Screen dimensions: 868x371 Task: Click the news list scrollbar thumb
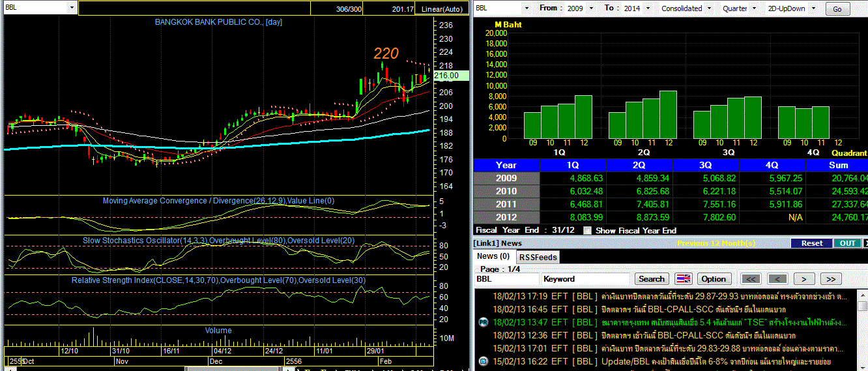click(x=863, y=306)
